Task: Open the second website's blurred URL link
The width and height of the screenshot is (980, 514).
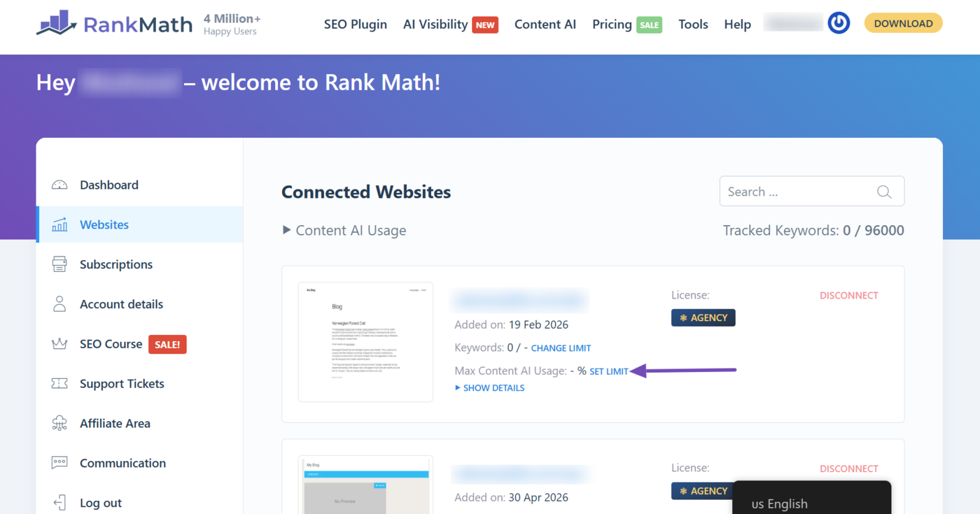Action: pos(519,474)
